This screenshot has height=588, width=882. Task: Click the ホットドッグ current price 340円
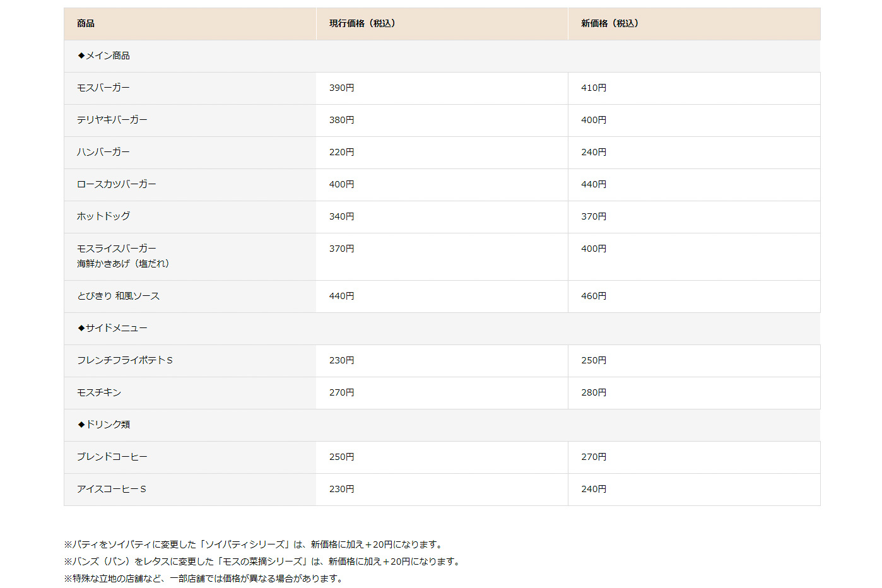coord(341,216)
